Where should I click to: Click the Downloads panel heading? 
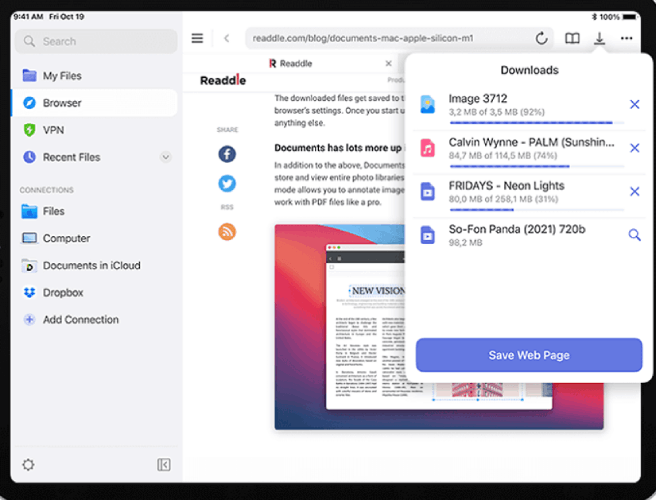coord(529,70)
